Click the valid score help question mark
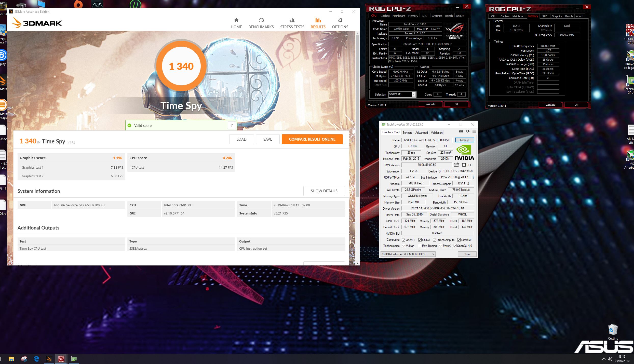 tap(232, 125)
